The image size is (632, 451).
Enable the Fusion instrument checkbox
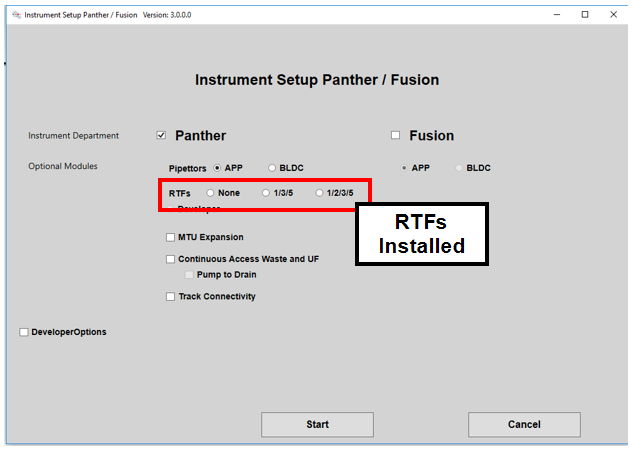pyautogui.click(x=395, y=136)
